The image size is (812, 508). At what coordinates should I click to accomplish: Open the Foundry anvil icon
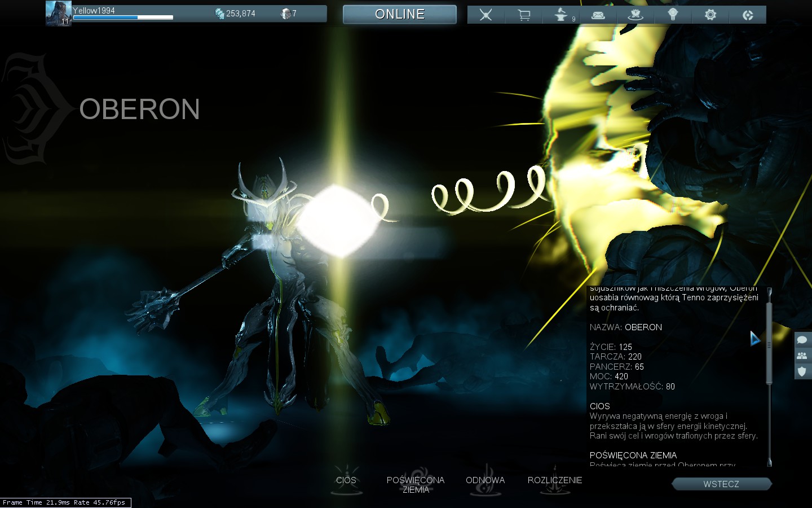coord(562,15)
